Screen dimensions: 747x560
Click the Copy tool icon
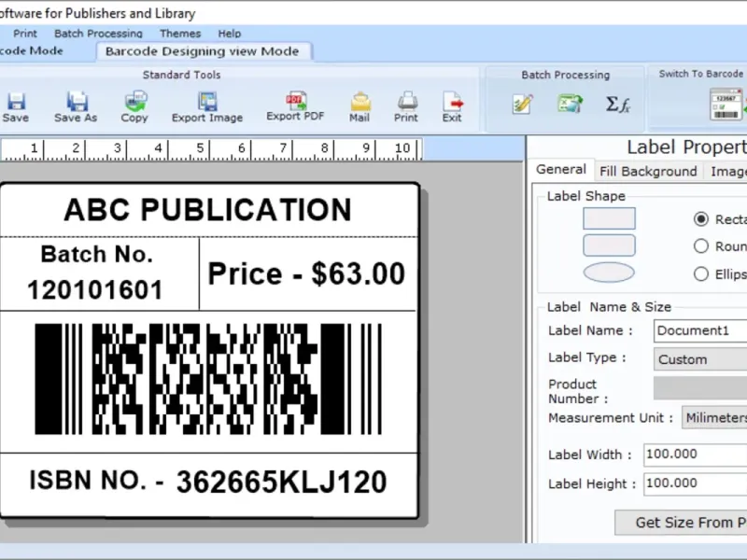tap(135, 101)
